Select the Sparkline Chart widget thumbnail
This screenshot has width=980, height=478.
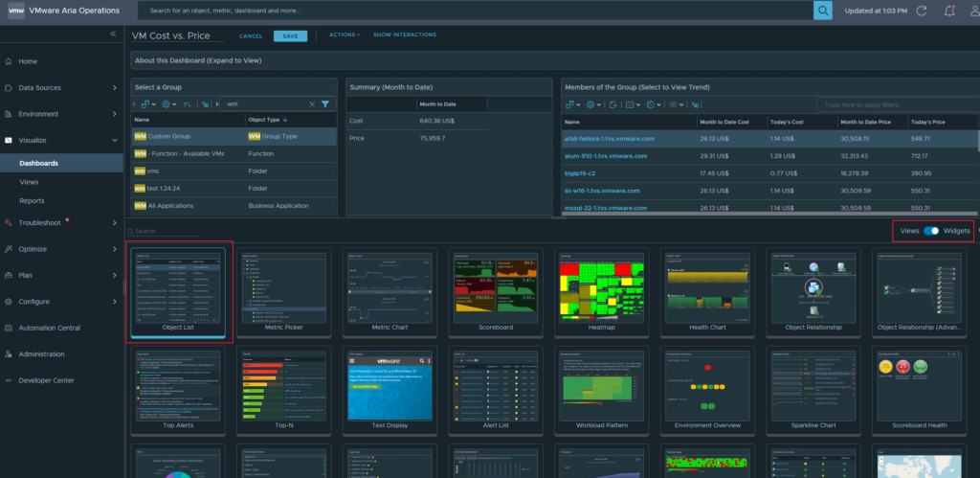813,391
